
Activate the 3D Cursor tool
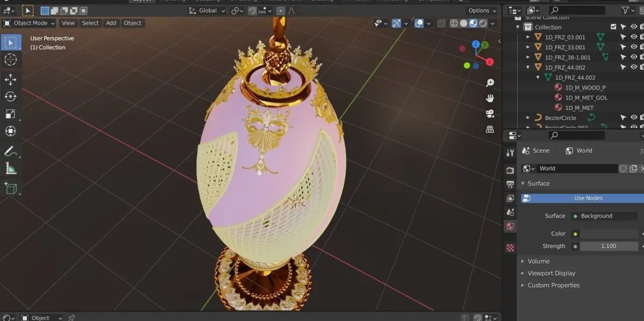(11, 60)
